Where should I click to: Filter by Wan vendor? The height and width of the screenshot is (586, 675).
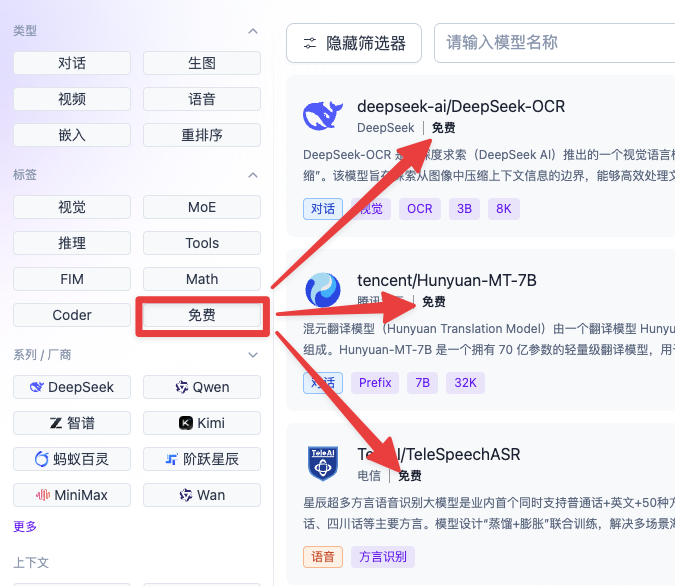(202, 495)
